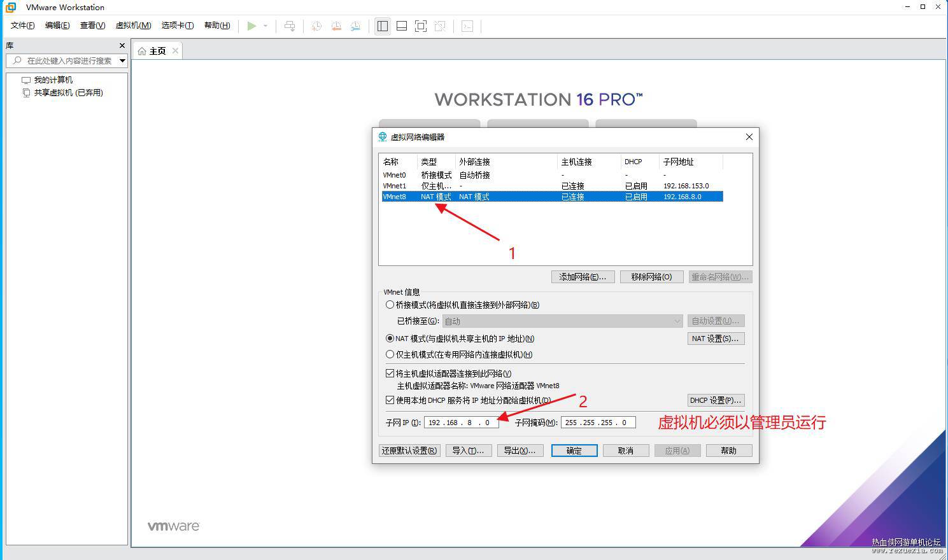Image resolution: width=948 pixels, height=560 pixels.
Task: Click the 还原默认设置(R) button
Action: pos(409,451)
